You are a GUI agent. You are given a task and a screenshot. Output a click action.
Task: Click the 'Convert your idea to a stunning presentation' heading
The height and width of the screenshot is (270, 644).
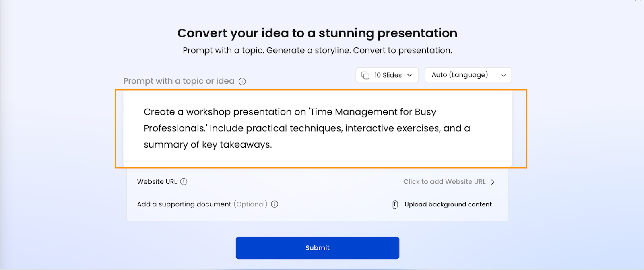[317, 33]
